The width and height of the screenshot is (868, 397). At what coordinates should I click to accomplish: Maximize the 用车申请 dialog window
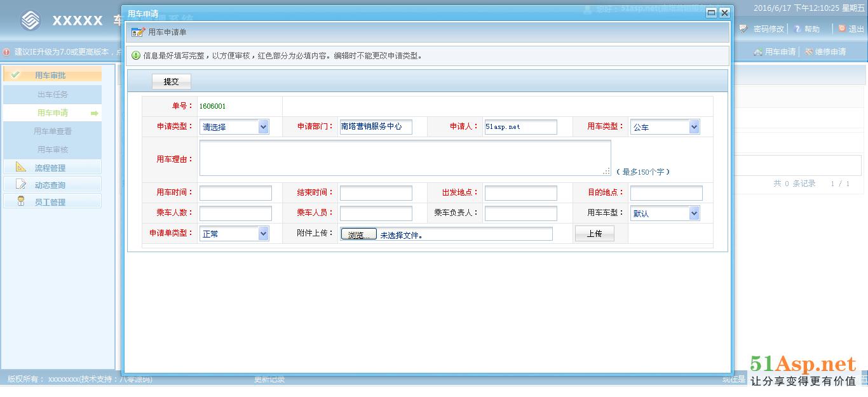pos(711,13)
